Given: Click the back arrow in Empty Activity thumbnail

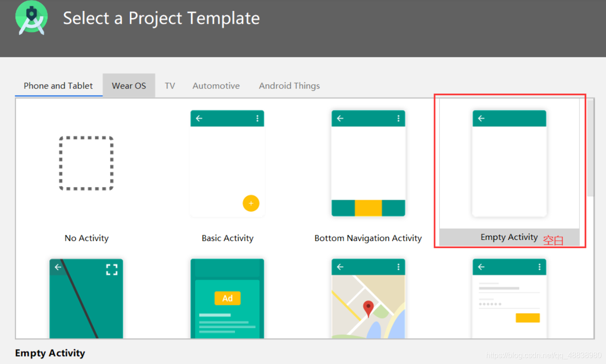Looking at the screenshot, I should click(481, 118).
